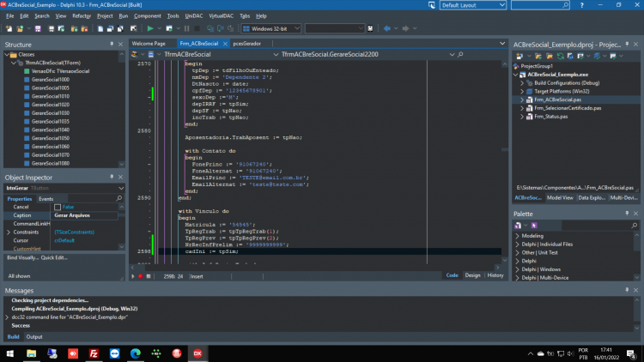Viewport: 644px width, 362px height.
Task: Click the green Run toolbar button
Action: point(150,28)
